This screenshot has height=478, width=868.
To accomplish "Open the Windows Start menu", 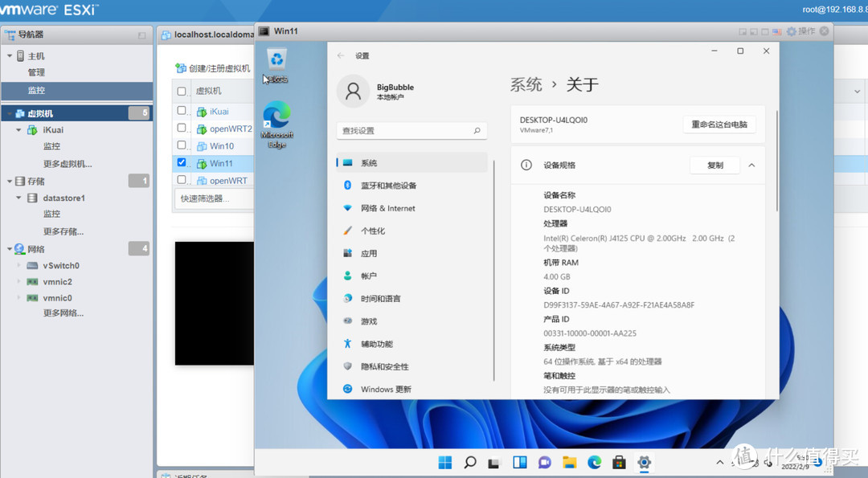I will pos(445,463).
